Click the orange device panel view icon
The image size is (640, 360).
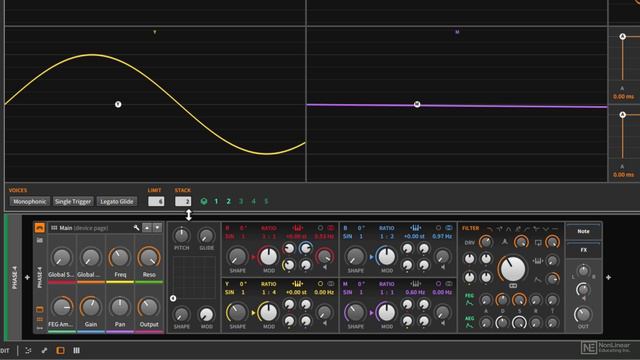60,350
